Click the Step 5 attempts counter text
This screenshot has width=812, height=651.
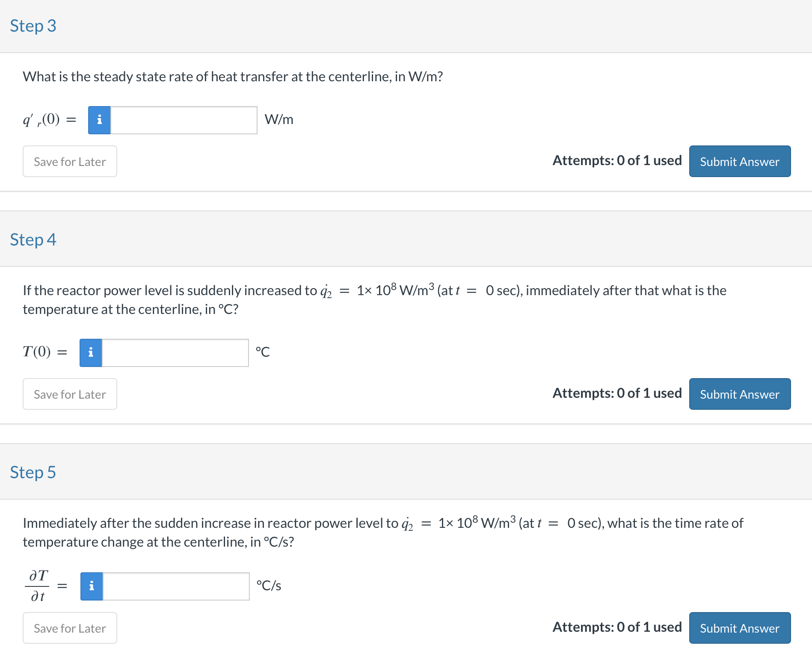pos(617,627)
